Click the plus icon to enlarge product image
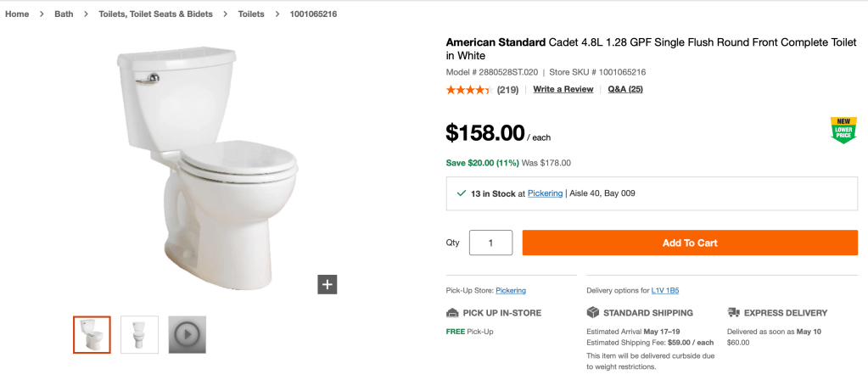Image resolution: width=868 pixels, height=391 pixels. [x=328, y=284]
